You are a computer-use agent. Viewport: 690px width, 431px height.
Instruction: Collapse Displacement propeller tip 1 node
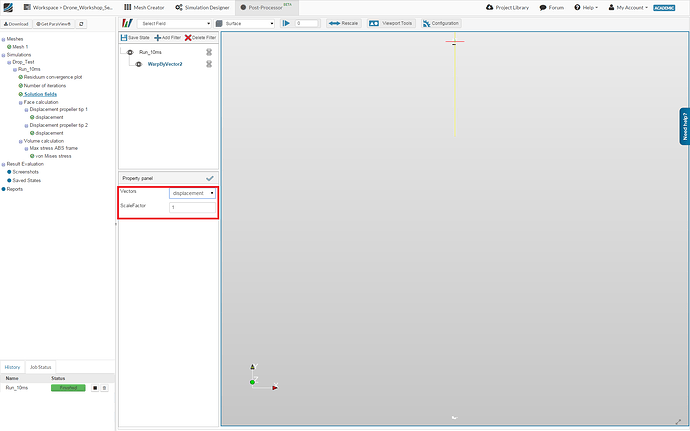26,110
